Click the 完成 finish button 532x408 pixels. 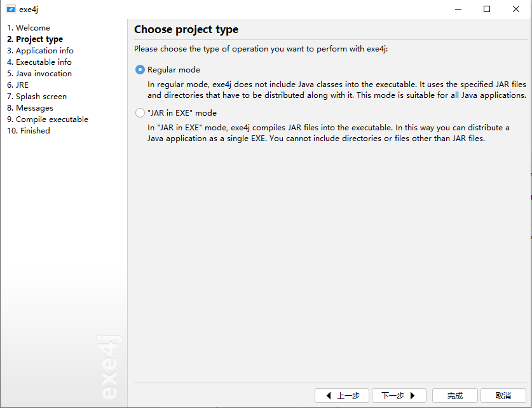coord(455,395)
